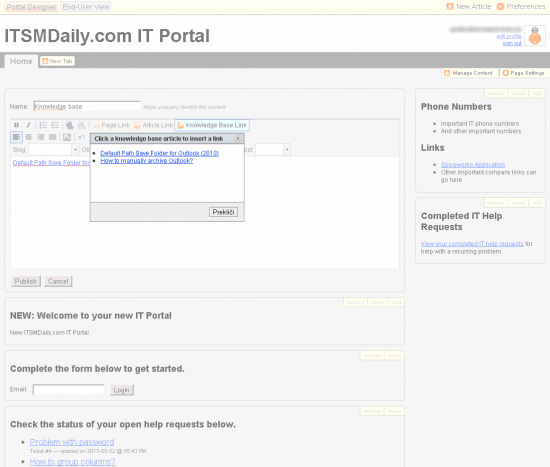The height and width of the screenshot is (467, 550).
Task: Open Manage Content
Action: [x=469, y=73]
